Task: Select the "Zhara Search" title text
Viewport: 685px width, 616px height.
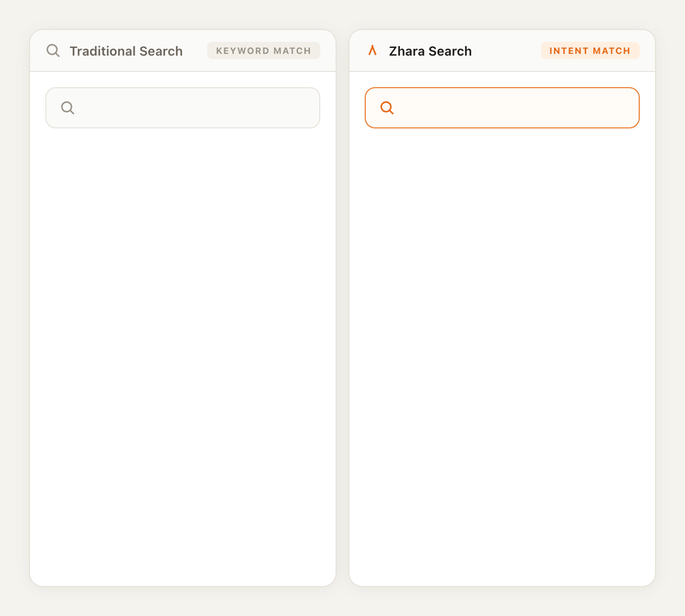Action: 431,51
